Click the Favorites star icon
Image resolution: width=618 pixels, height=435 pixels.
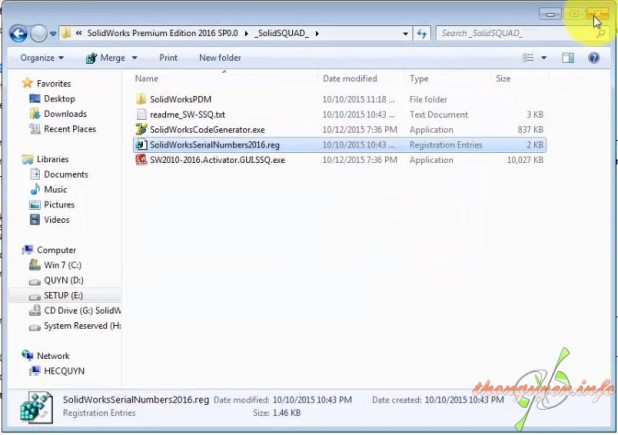pos(28,83)
